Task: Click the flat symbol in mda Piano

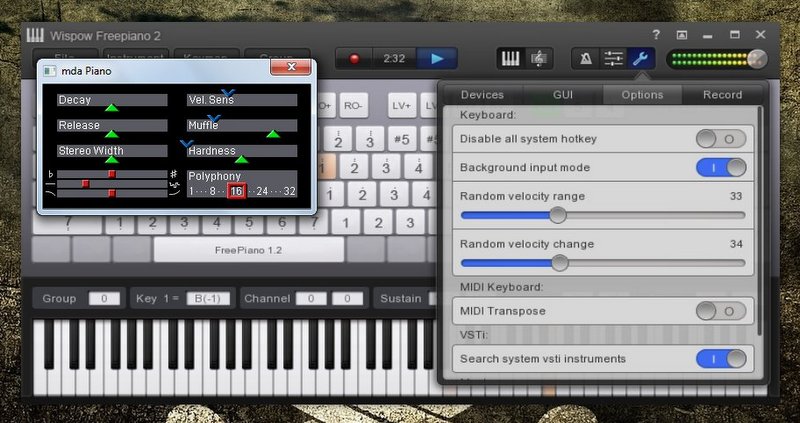Action: pyautogui.click(x=51, y=174)
